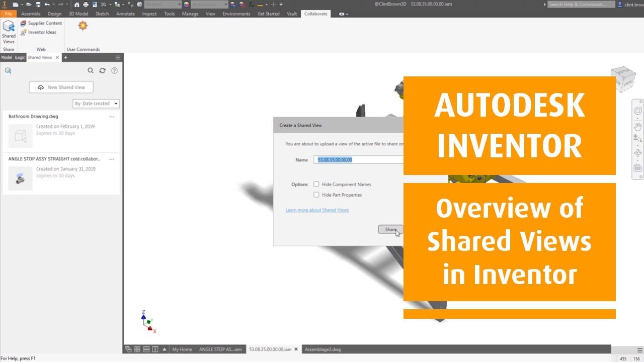Viewport: 644px width, 362px height.
Task: Click the color wheel appearance icon
Action: click(x=186, y=4)
